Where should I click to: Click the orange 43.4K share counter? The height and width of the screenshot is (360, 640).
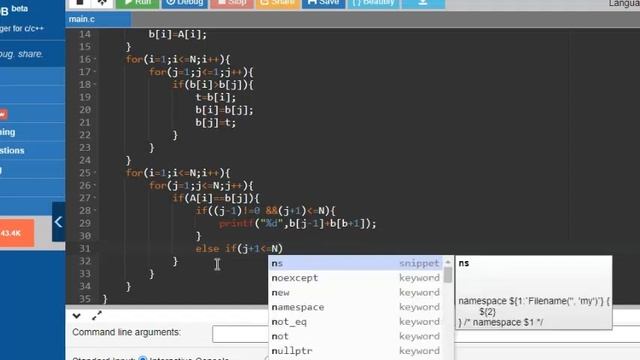click(17, 233)
